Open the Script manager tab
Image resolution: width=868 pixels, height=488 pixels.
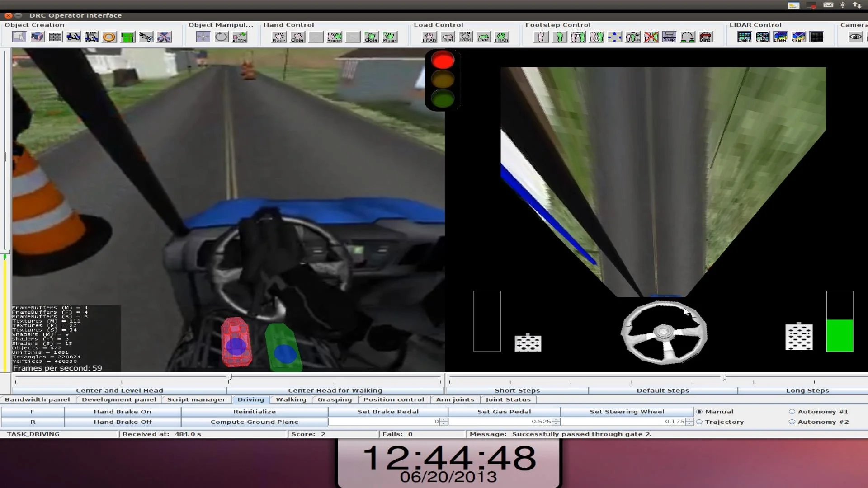196,399
